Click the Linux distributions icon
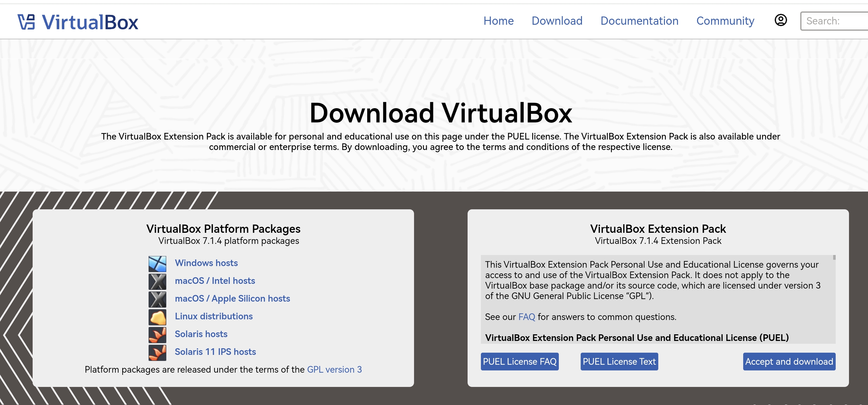Viewport: 868px width, 405px height. [x=158, y=316]
